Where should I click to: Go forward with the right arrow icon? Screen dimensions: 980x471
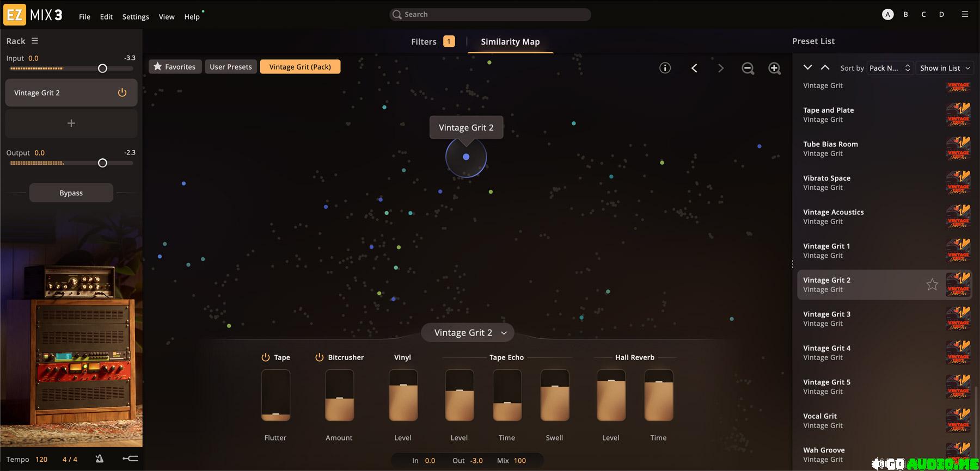[721, 68]
